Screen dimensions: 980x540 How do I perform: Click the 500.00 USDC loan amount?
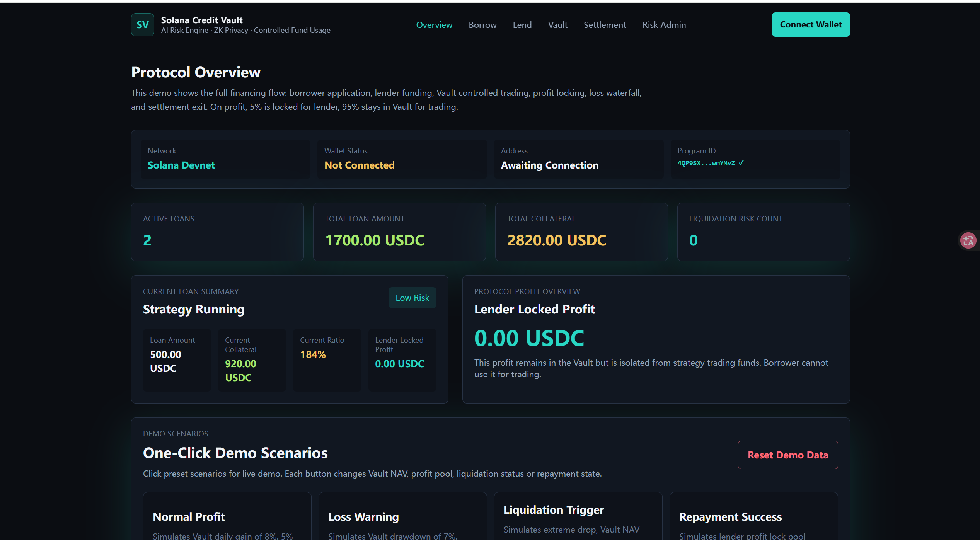(165, 361)
